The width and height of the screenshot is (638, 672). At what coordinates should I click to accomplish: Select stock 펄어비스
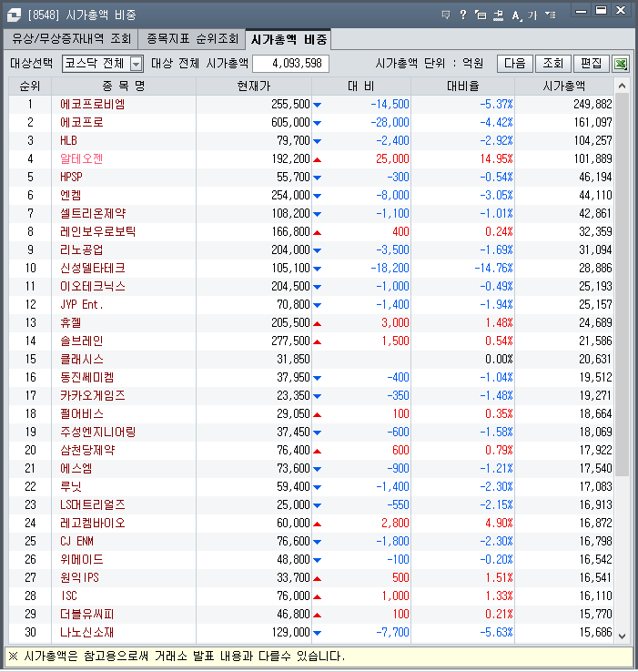pos(82,414)
